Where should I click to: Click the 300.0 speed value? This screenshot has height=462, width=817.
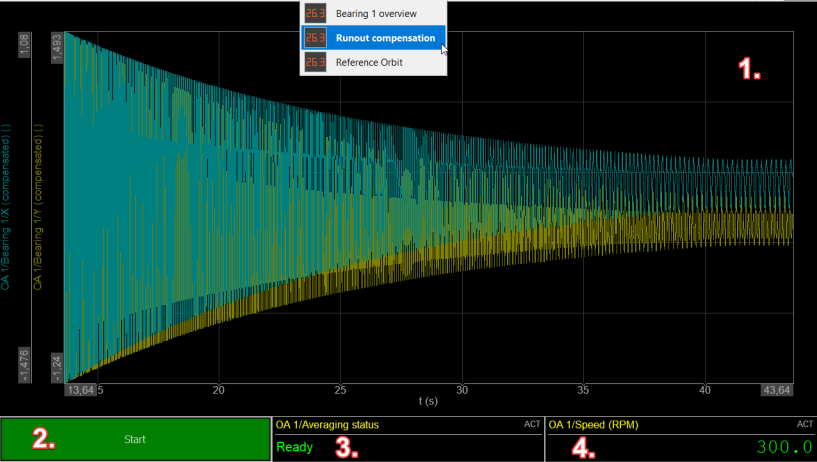click(x=784, y=447)
